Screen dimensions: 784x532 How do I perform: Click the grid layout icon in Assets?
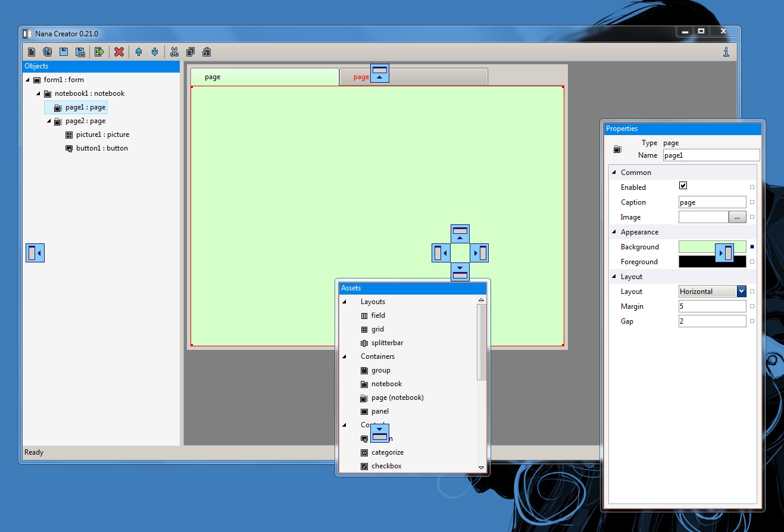(x=364, y=329)
